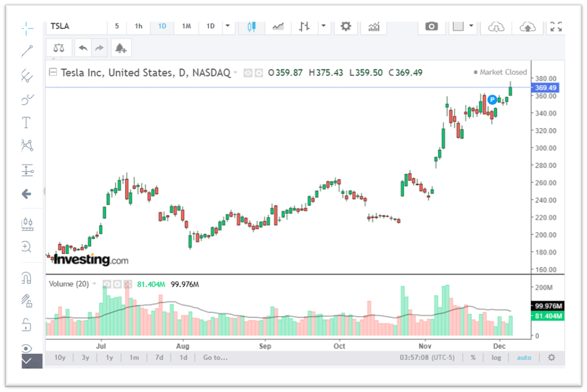
Task: Save chart layout to cloud
Action: click(x=527, y=26)
